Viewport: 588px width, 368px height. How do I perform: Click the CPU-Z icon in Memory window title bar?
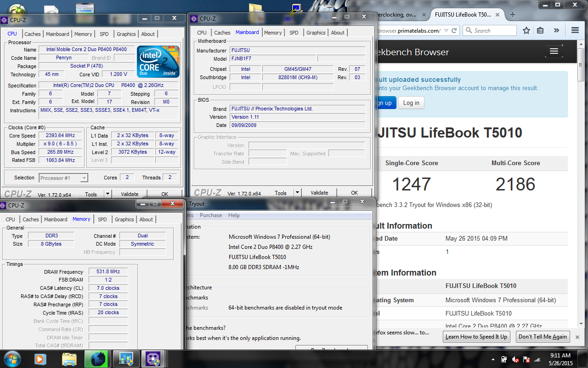click(4, 205)
